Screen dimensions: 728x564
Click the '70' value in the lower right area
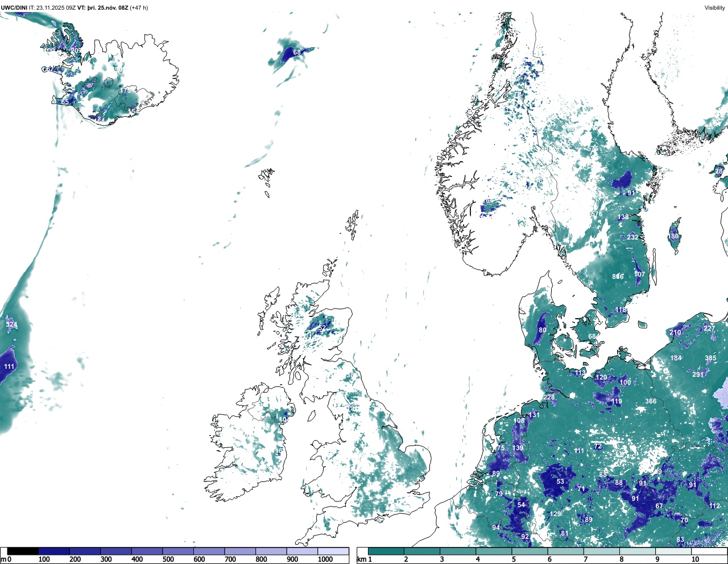[x=684, y=520]
